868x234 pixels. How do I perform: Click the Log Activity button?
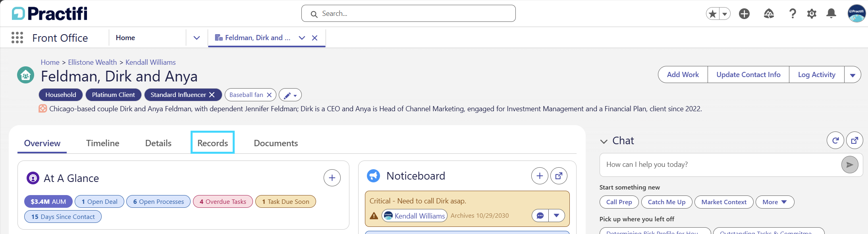pyautogui.click(x=817, y=75)
